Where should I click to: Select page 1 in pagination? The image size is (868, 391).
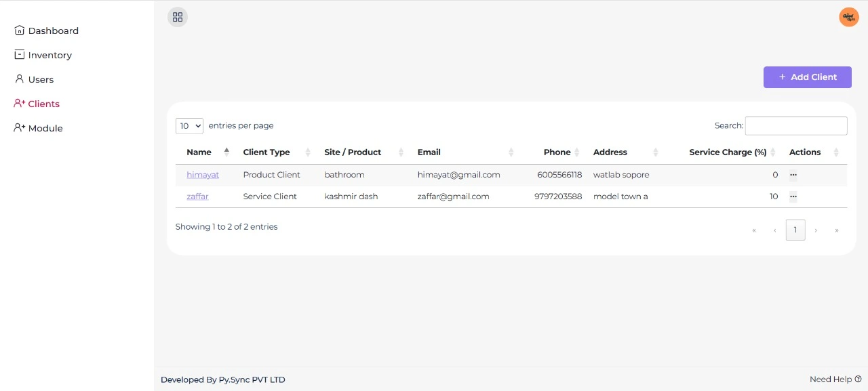[795, 230]
